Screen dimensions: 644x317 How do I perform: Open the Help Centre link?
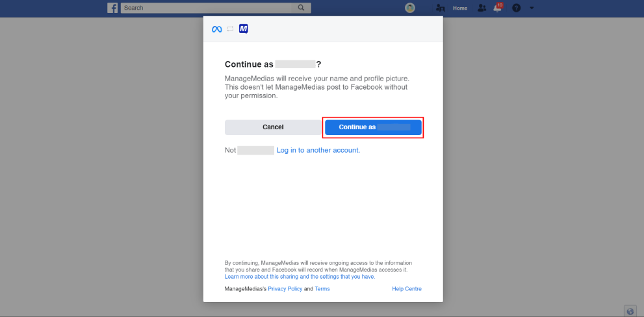pyautogui.click(x=407, y=289)
